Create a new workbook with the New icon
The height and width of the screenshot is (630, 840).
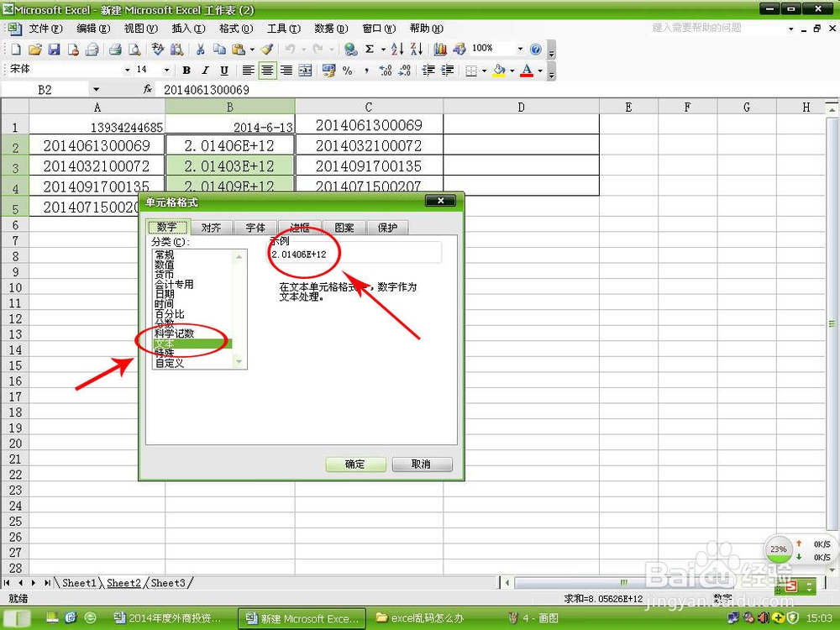[x=15, y=50]
